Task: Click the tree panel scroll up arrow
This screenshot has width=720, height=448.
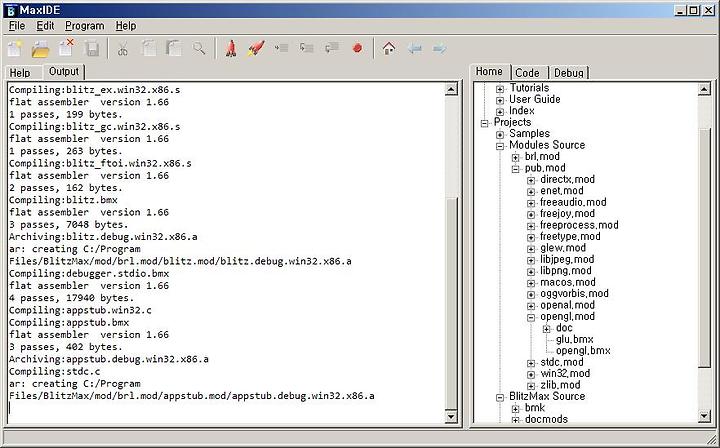Action: pyautogui.click(x=704, y=90)
